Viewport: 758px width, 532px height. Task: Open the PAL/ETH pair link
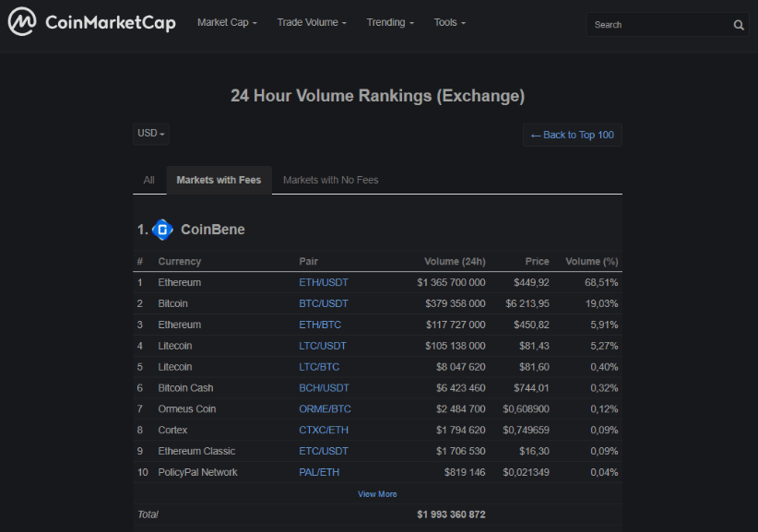(x=319, y=473)
